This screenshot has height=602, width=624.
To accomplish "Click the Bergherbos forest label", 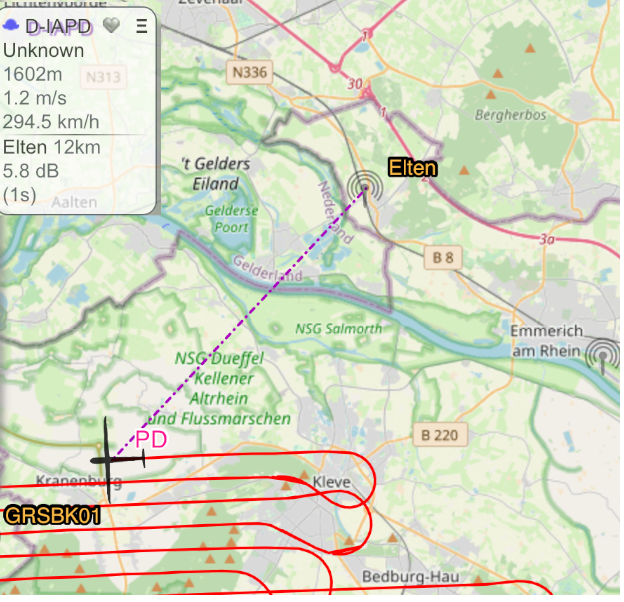I will pyautogui.click(x=511, y=115).
